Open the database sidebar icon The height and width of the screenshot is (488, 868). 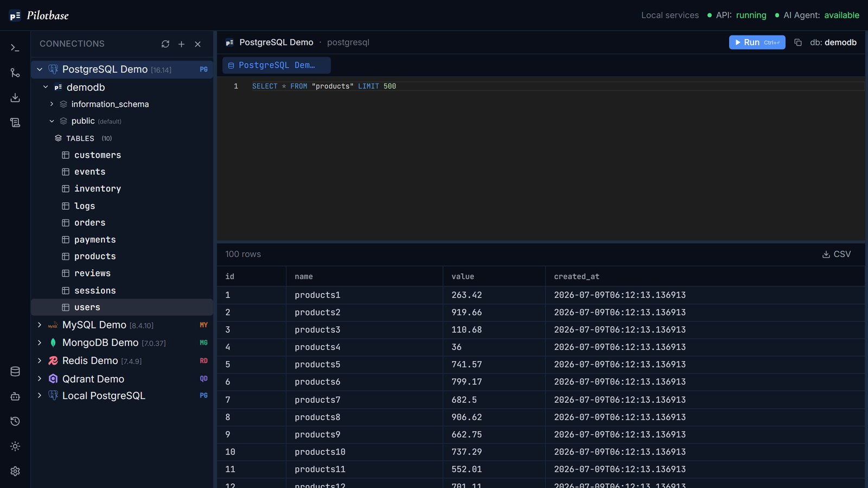[15, 371]
